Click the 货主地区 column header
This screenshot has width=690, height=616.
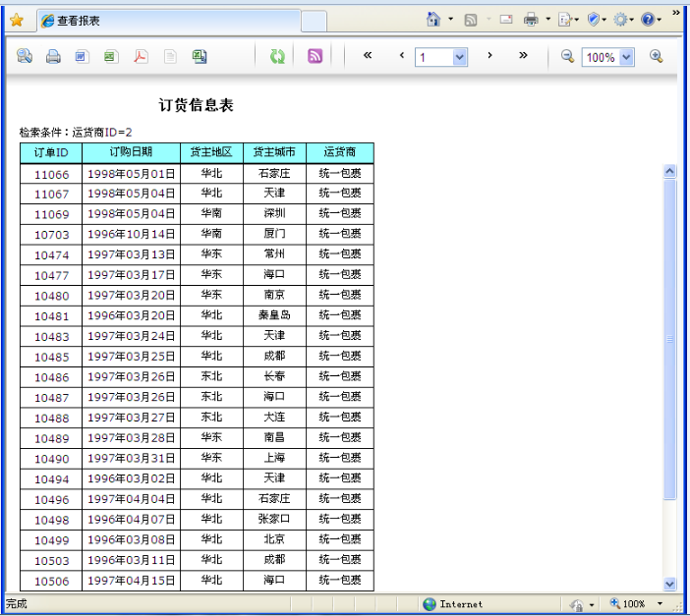click(x=211, y=152)
